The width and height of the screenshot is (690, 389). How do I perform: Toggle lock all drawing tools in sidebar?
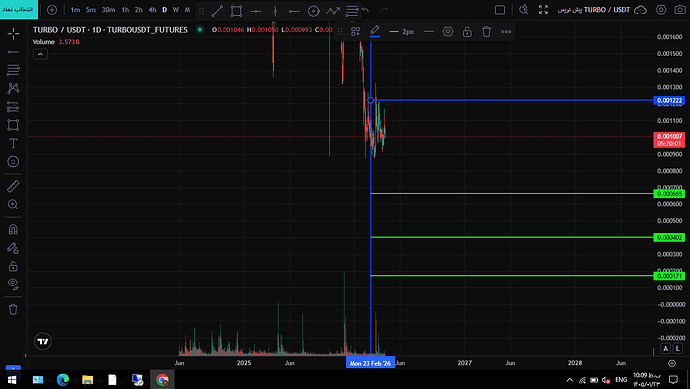coord(13,266)
